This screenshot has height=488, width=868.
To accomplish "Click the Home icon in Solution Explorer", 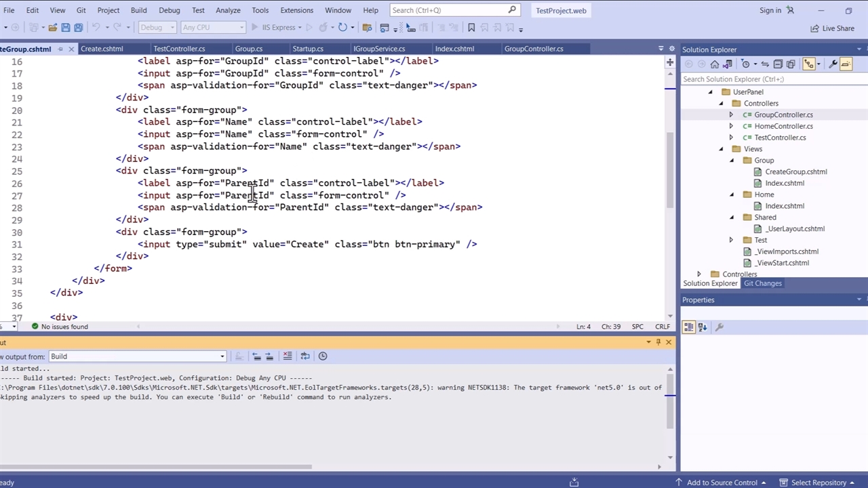I will click(x=714, y=64).
